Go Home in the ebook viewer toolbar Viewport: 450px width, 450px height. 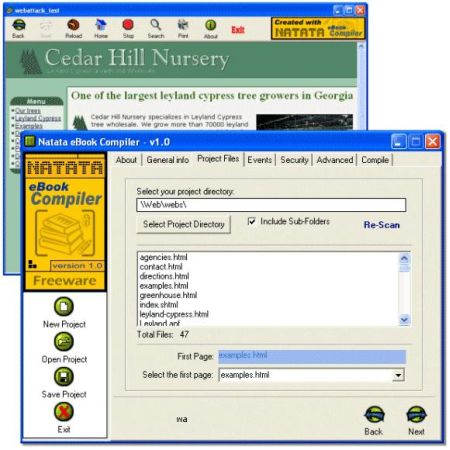coord(101,25)
